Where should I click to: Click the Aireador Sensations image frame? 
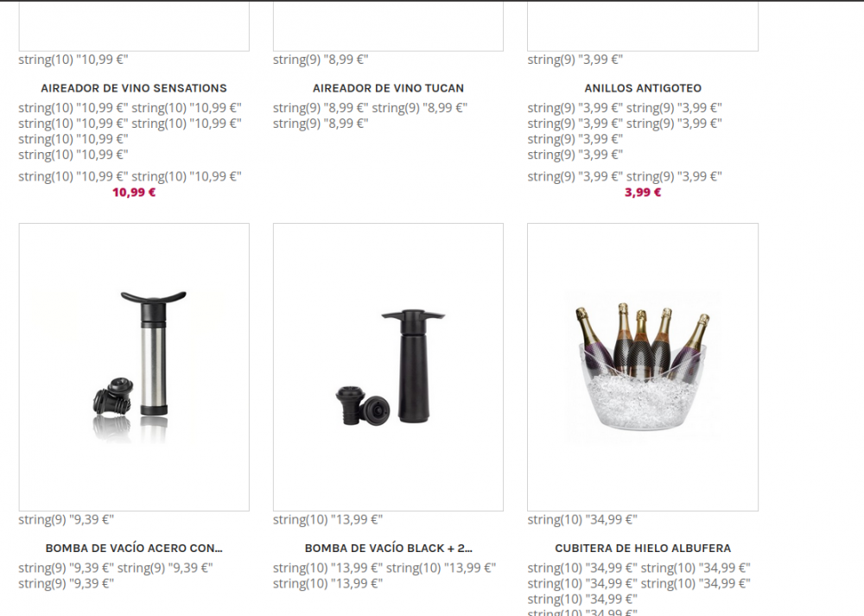point(134,26)
